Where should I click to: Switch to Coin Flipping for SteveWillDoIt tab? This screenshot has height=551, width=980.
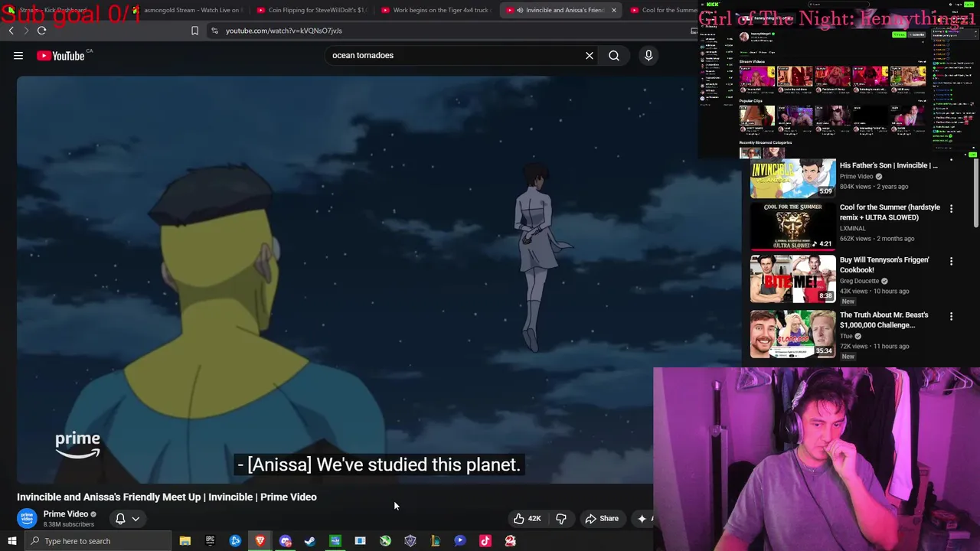(x=312, y=10)
